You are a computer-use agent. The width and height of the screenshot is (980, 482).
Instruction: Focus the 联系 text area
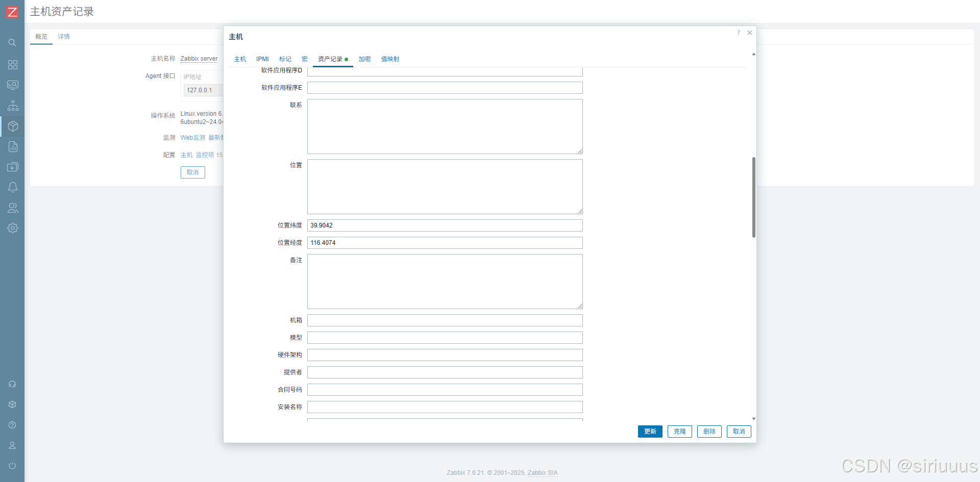[445, 126]
